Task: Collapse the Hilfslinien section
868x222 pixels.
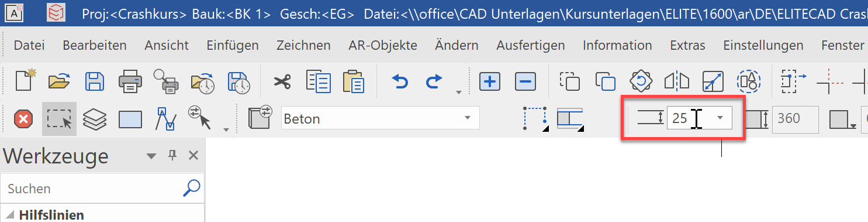Action: pyautogui.click(x=11, y=215)
